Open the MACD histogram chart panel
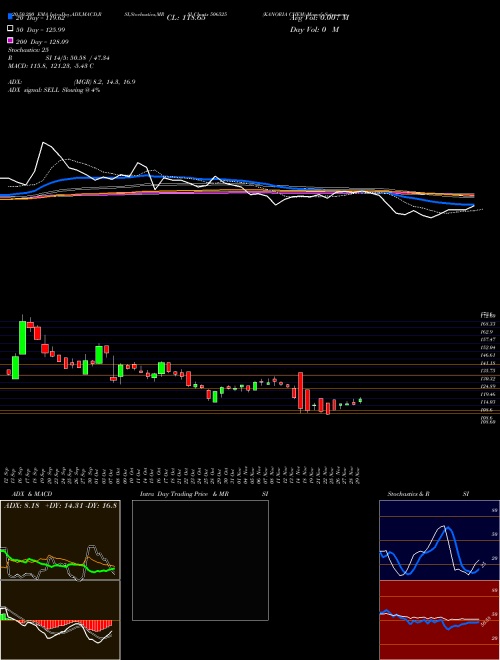The height and width of the screenshot is (660, 500). pos(60,620)
